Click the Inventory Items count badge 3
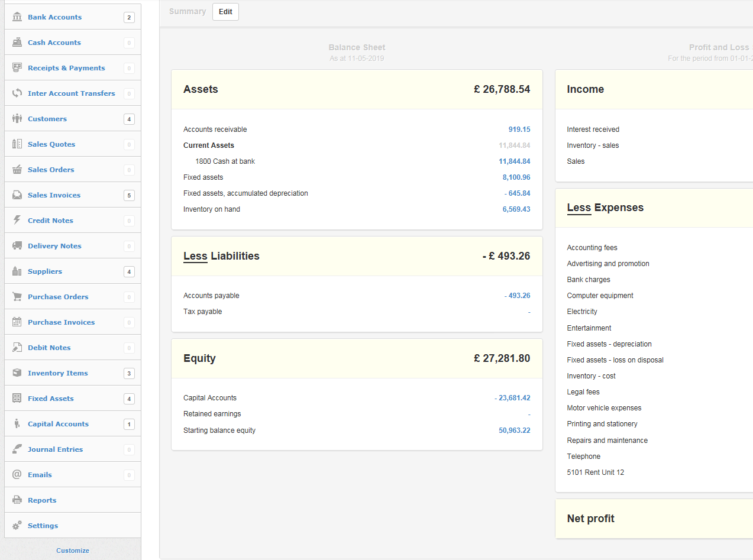 [x=129, y=373]
